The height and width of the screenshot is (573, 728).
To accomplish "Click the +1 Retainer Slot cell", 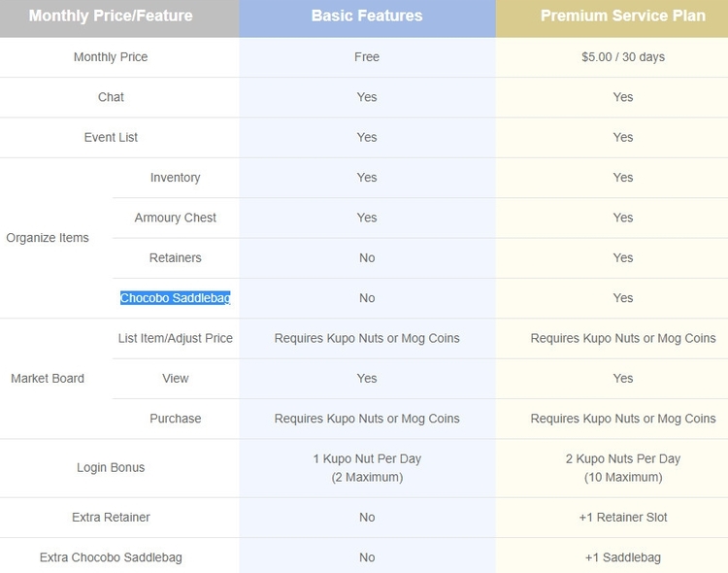I will [623, 518].
